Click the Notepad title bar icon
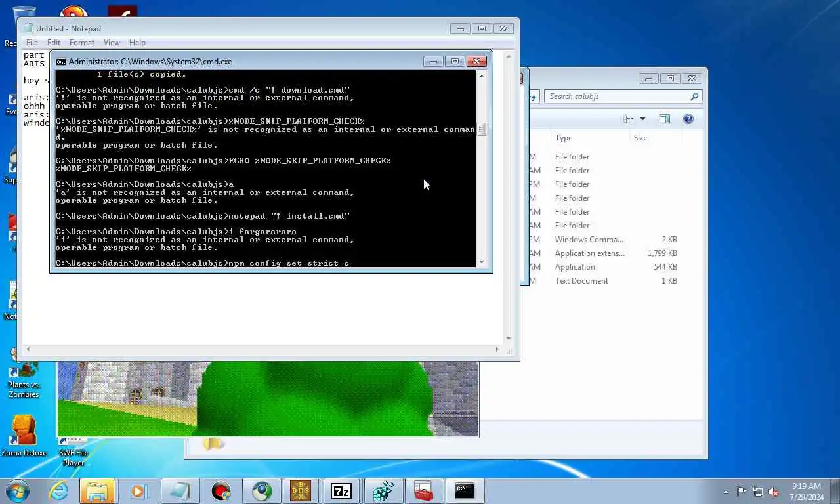This screenshot has height=504, width=840. pos(28,28)
